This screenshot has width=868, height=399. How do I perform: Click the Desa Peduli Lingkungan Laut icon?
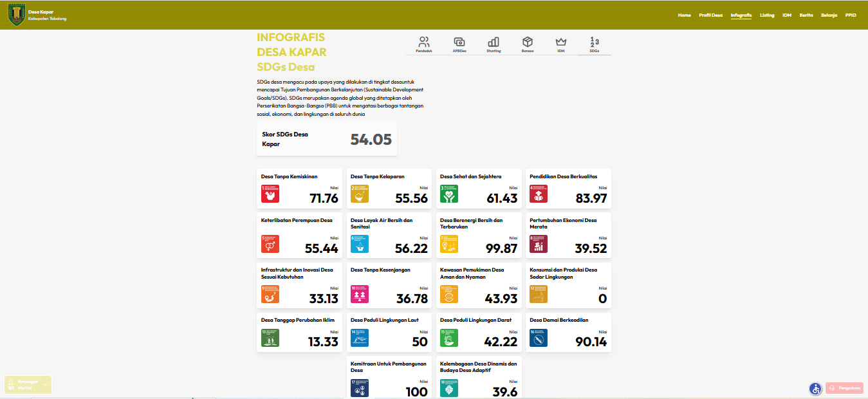pyautogui.click(x=360, y=338)
